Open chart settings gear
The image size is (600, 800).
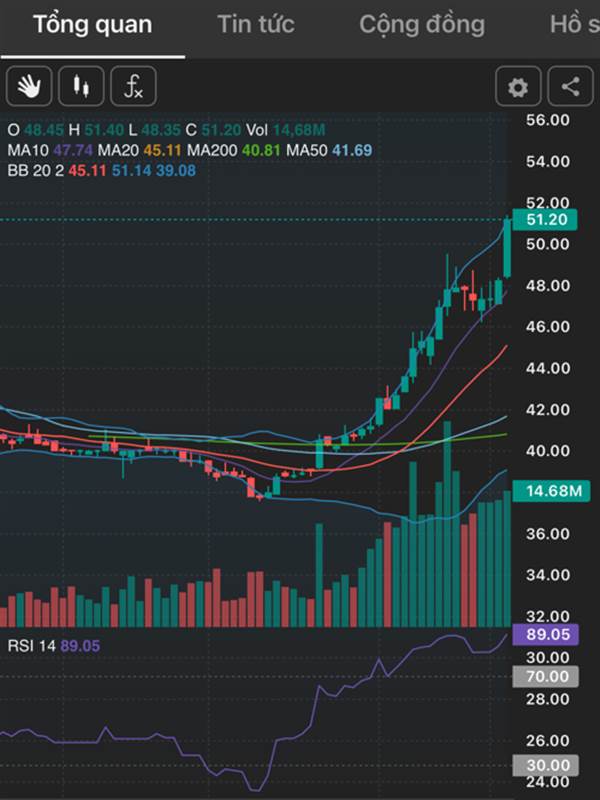[x=518, y=87]
